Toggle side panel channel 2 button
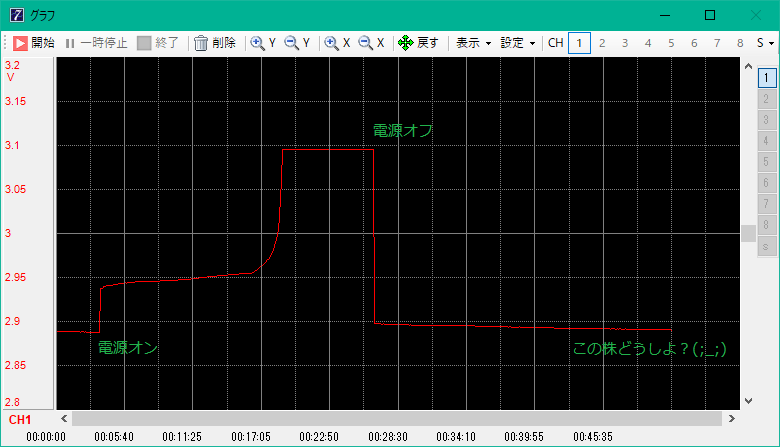Viewport: 780px width, 447px height. (x=767, y=99)
